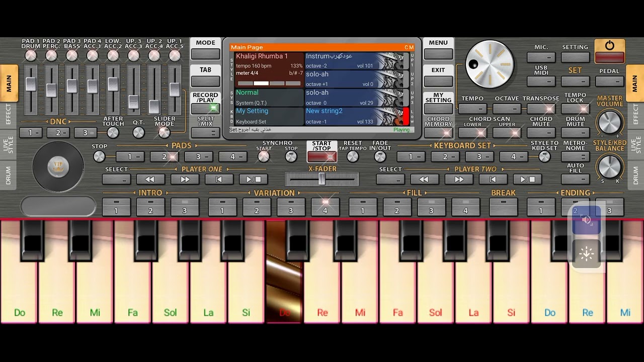Viewport: 644px width, 362px height.
Task: Play or stop Player Two
Action: [527, 179]
